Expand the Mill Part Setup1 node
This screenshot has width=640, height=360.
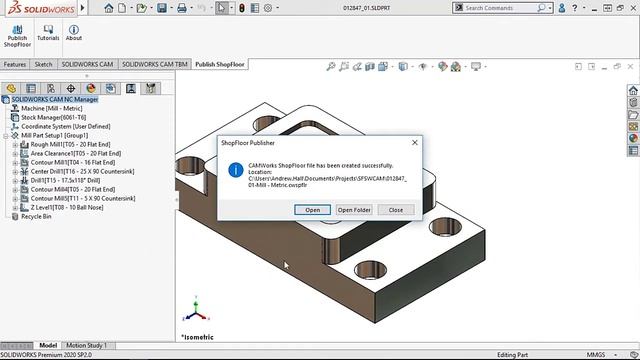pos(6,136)
